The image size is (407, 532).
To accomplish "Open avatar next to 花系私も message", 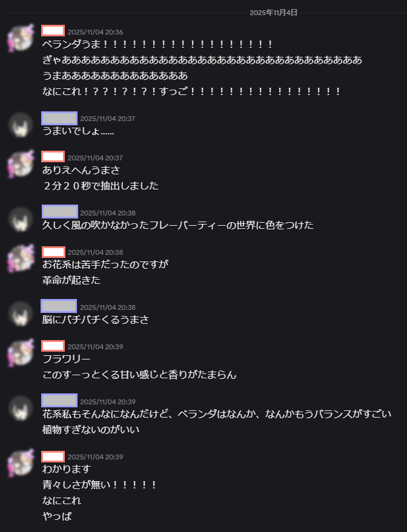I will (x=21, y=408).
